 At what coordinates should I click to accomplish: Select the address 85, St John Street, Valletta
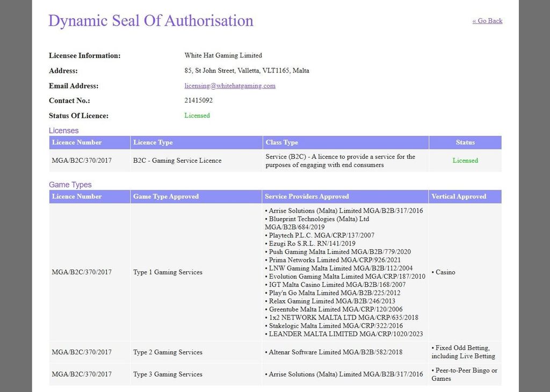[x=247, y=70]
